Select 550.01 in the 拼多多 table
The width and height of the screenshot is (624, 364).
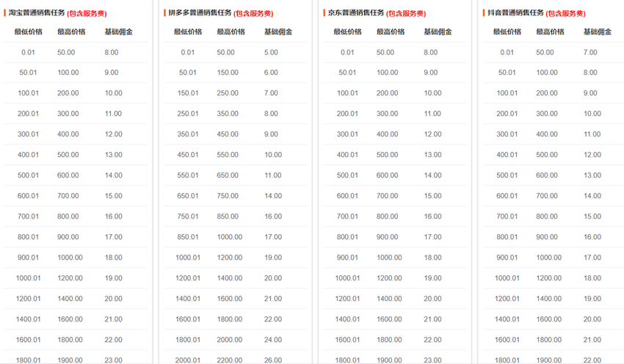[188, 175]
